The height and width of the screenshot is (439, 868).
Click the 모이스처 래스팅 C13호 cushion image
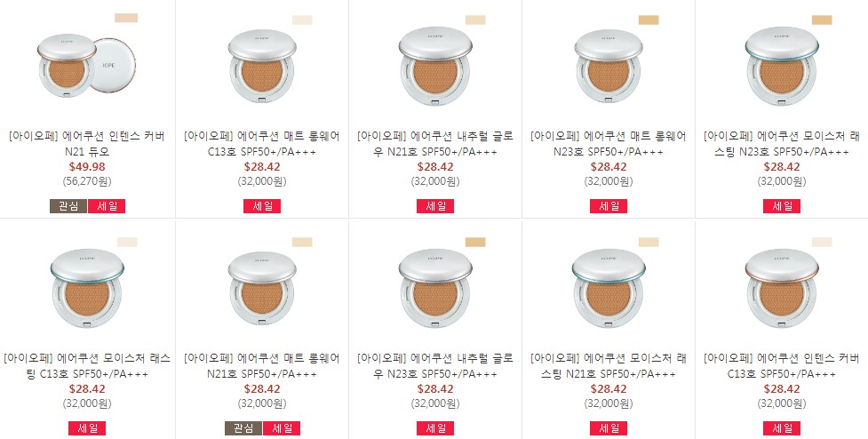(87, 287)
